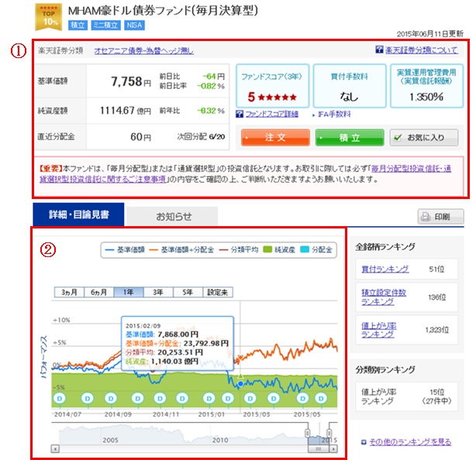
Task: Click the rightmost D distribution marker
Action: 321,398
